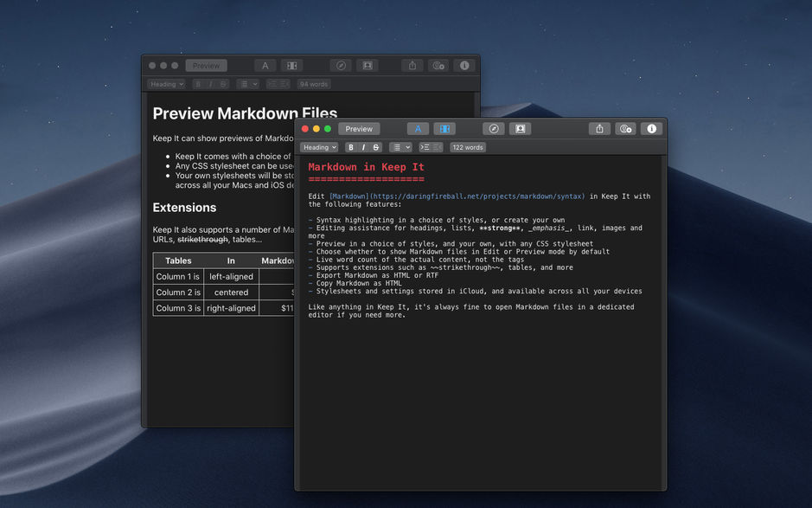Viewport: 812px width, 508px height.
Task: Click the add-tag icon in front window toolbar
Action: [x=625, y=129]
